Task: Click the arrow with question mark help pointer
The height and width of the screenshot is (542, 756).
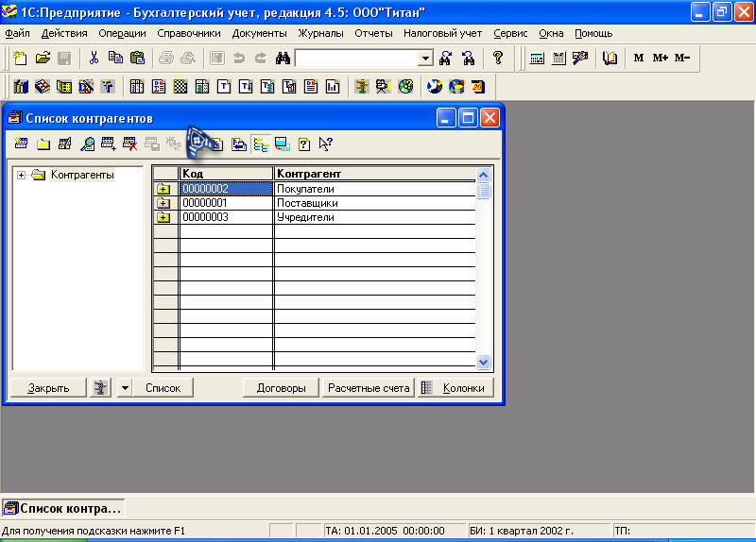Action: click(326, 144)
